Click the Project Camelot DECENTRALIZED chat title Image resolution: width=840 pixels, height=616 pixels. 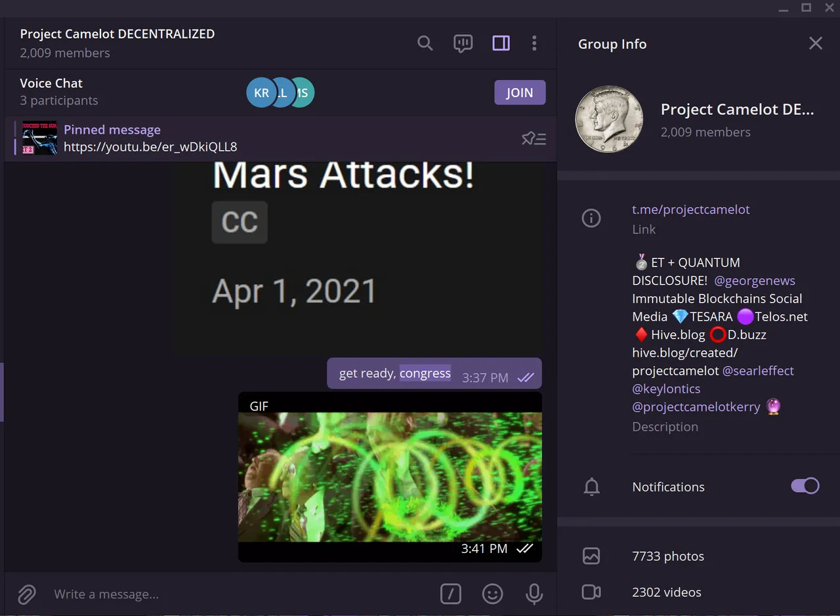click(117, 34)
